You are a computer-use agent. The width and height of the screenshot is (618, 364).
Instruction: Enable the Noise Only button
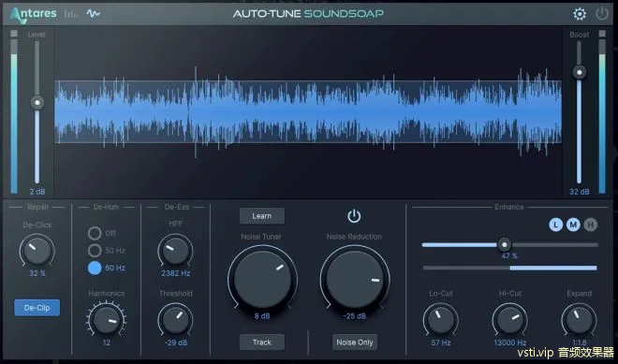pyautogui.click(x=355, y=342)
